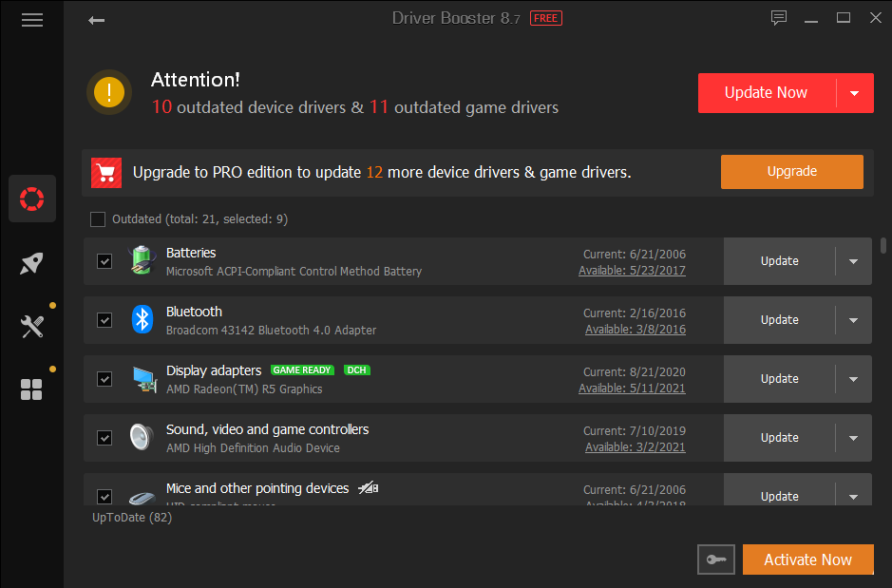Expand dropdown next to Sound controllers Update
Screen dimensions: 892x588
coord(853,438)
